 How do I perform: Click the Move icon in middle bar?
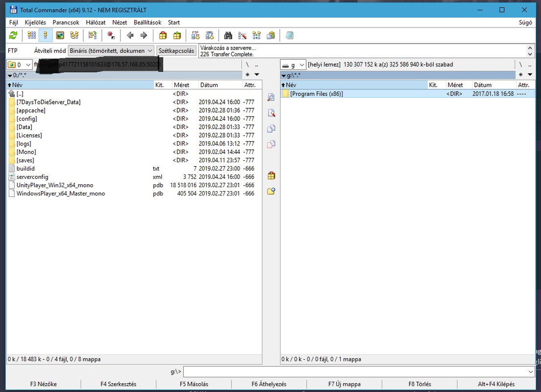tap(271, 144)
